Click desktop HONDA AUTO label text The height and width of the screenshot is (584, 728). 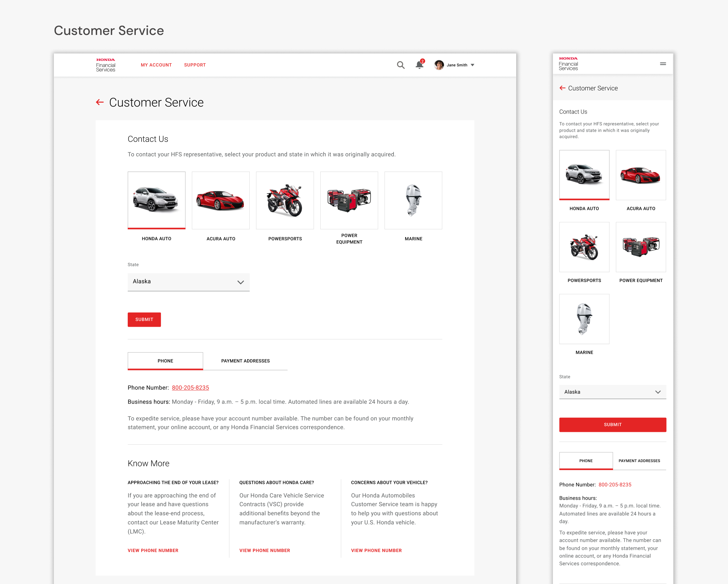(157, 239)
